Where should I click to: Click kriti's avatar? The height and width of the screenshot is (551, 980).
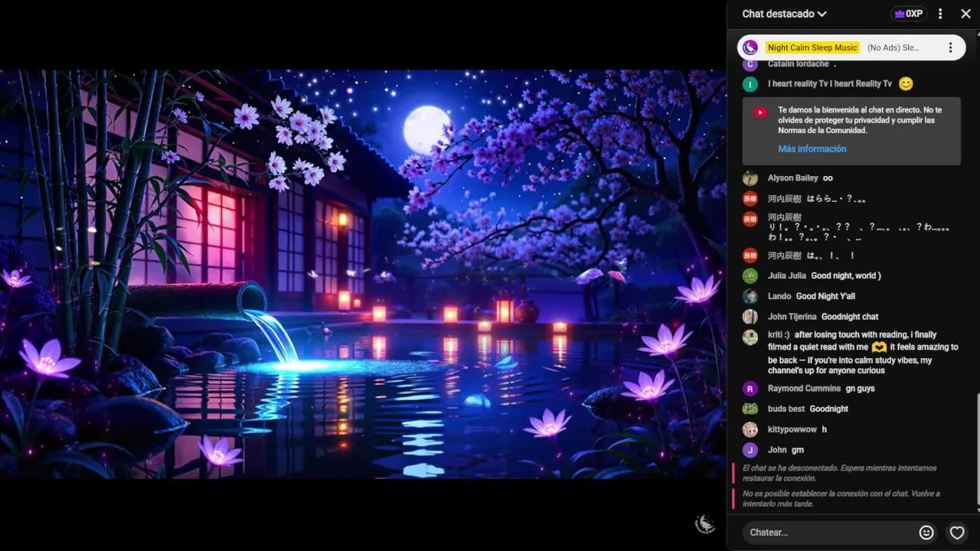coord(750,337)
